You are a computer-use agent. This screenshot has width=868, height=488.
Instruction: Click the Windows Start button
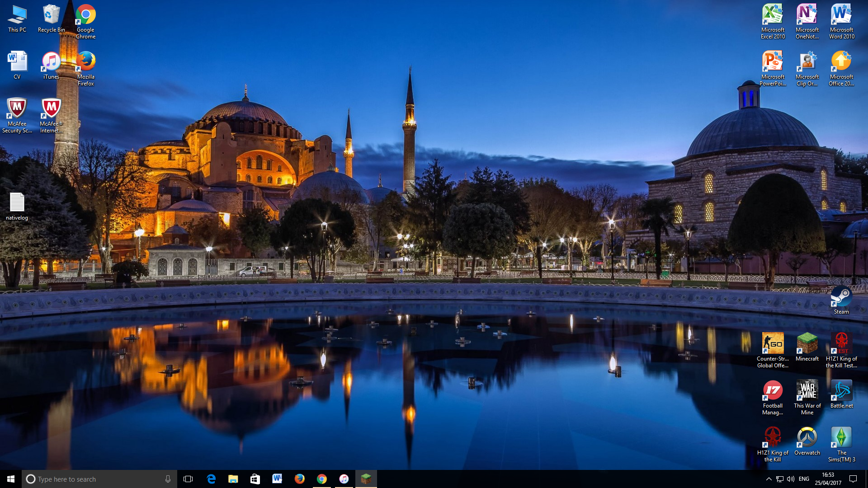(x=11, y=479)
